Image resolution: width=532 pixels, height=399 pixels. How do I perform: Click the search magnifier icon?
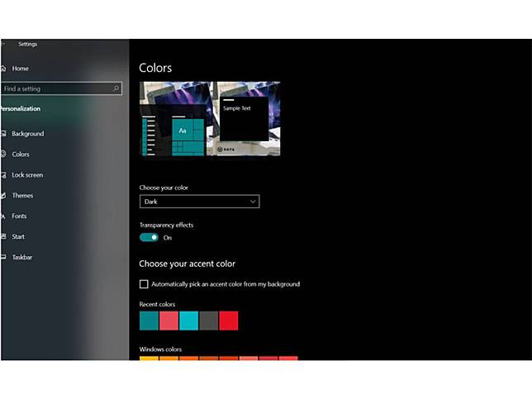tap(116, 88)
